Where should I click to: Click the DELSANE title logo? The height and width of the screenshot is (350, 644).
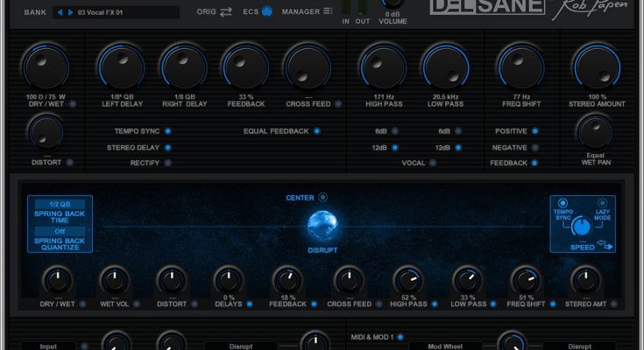tap(478, 9)
